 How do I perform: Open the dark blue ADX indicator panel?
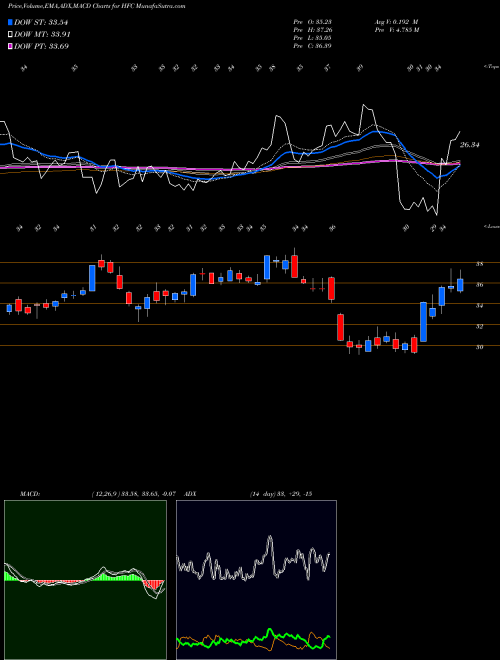pyautogui.click(x=256, y=580)
